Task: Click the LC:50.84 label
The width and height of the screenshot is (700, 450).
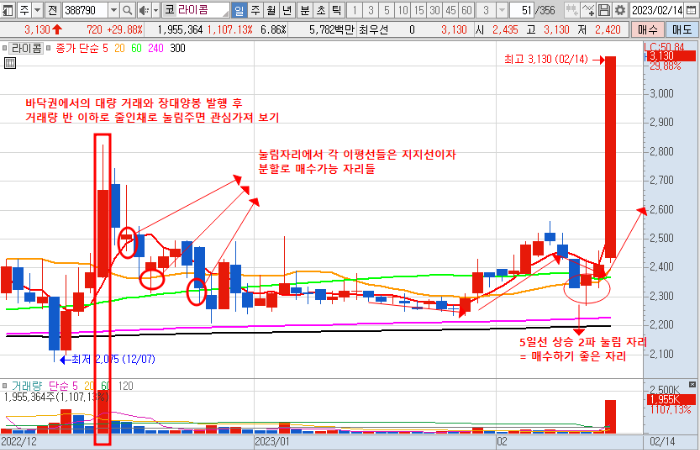Action: point(664,46)
